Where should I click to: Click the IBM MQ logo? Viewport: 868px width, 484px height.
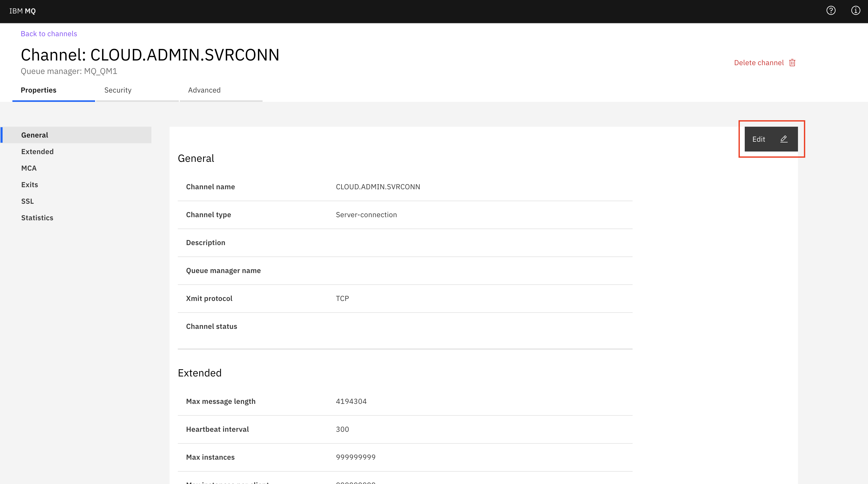22,11
